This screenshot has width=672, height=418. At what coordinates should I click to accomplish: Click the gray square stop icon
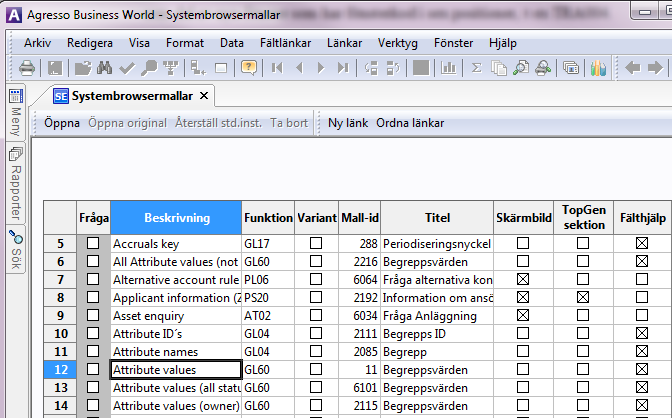click(x=421, y=68)
